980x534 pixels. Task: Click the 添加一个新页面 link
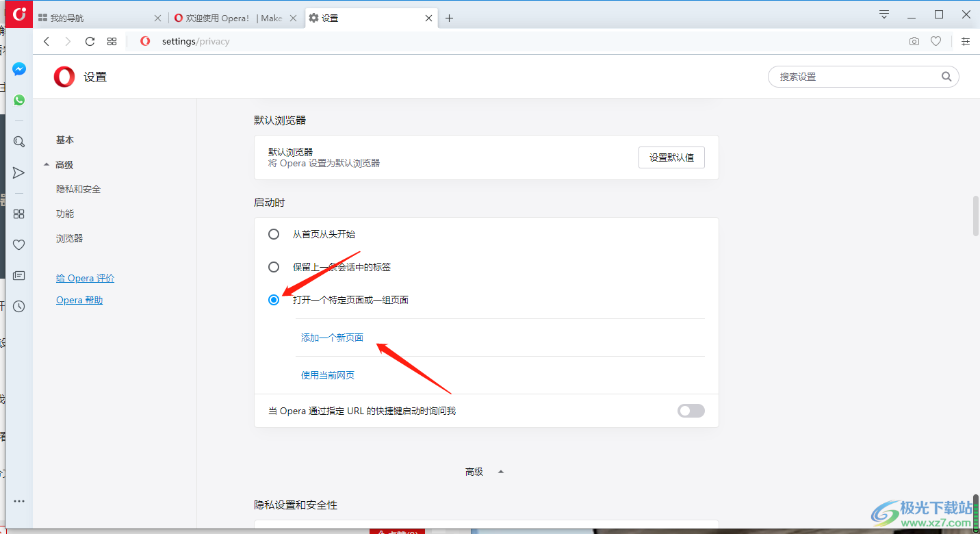point(332,338)
